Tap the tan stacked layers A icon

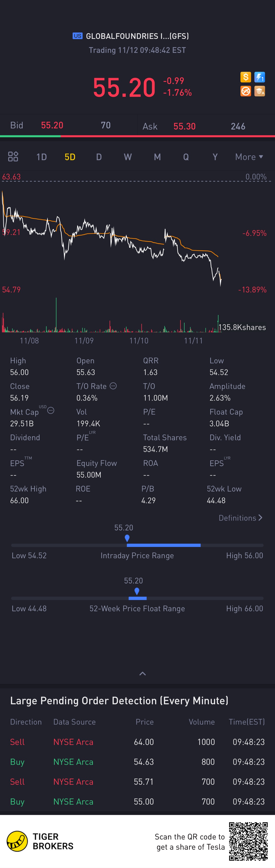tap(260, 91)
